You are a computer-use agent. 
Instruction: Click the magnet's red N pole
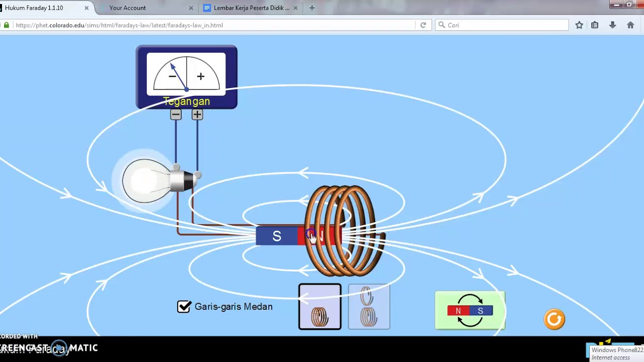point(320,236)
